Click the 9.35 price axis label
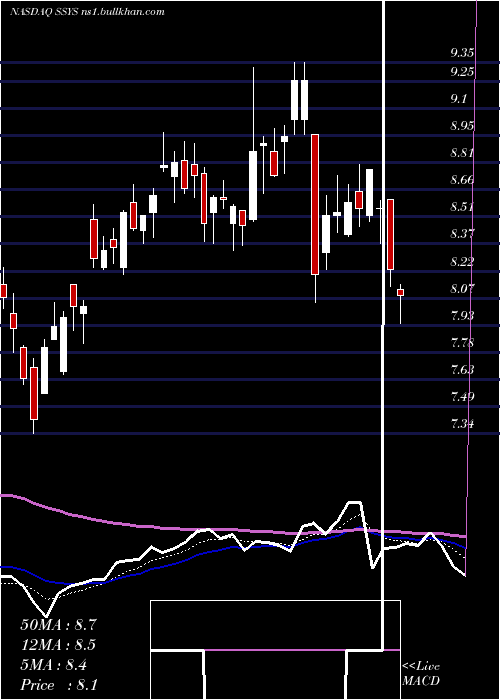The width and height of the screenshot is (500, 700). tap(462, 53)
